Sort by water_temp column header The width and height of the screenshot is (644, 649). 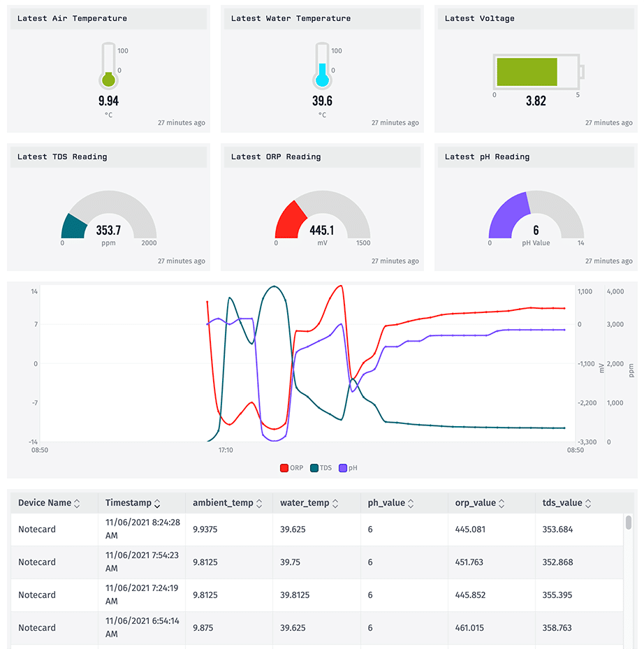309,503
